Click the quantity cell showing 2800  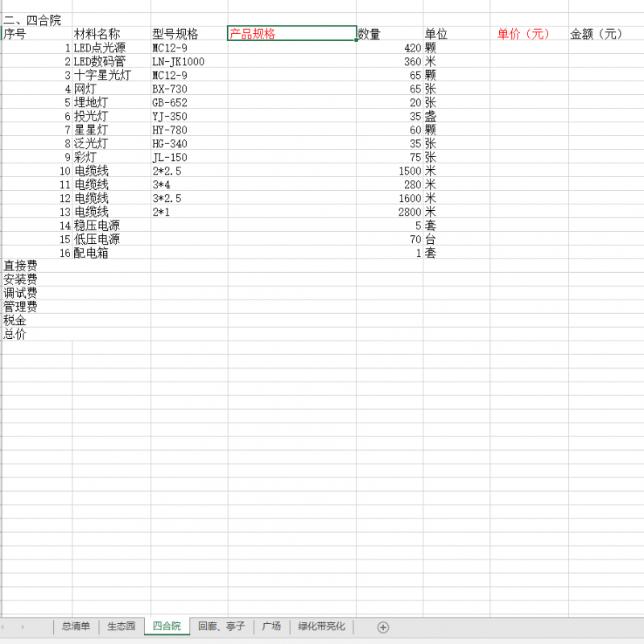390,212
